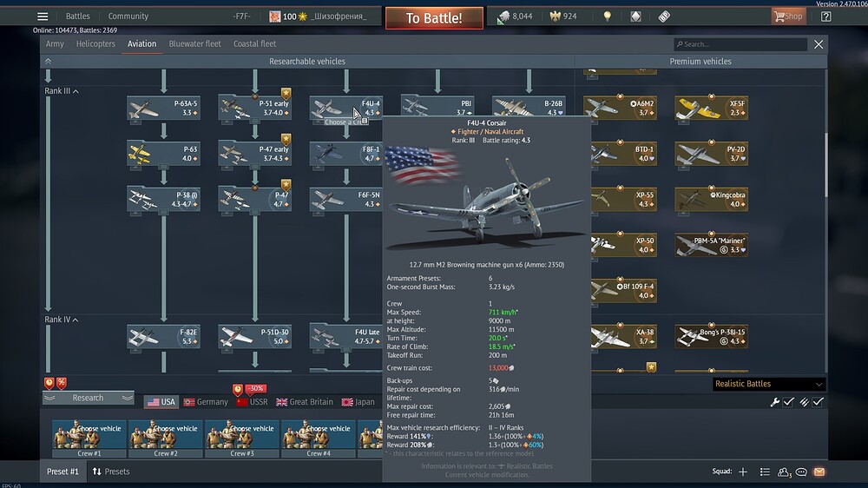Open the Preset #1 tab
This screenshot has height=488, width=868.
[x=62, y=472]
